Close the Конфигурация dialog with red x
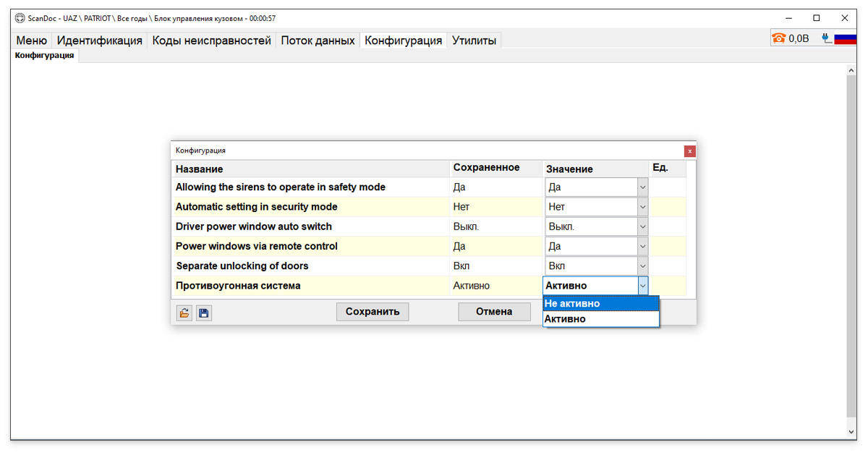868x458 pixels. pyautogui.click(x=690, y=151)
